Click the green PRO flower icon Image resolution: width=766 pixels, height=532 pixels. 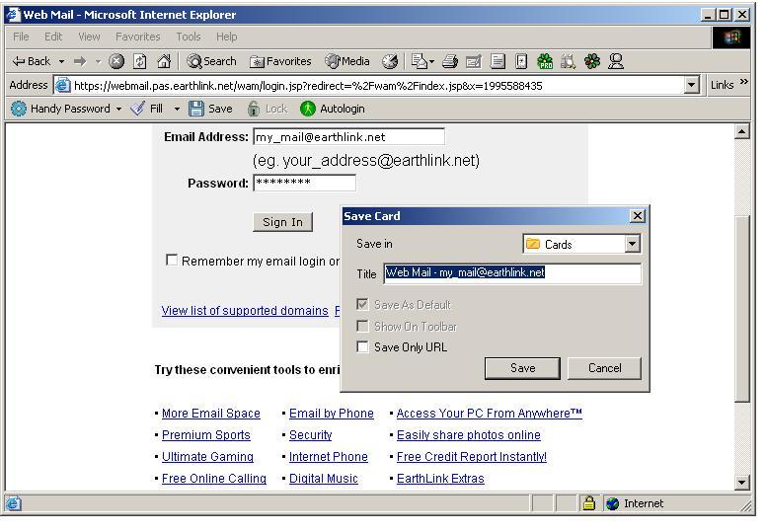[x=545, y=61]
